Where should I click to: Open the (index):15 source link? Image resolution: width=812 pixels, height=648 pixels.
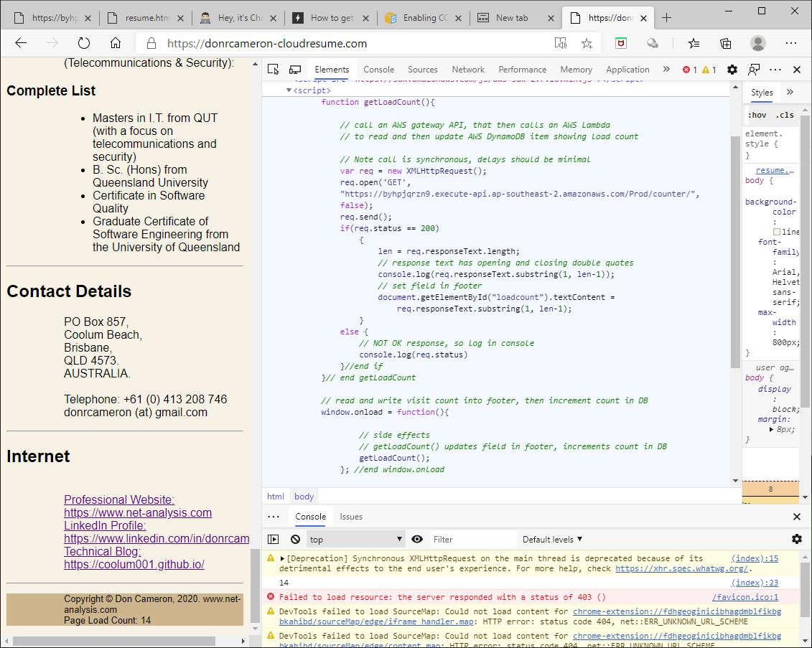click(755, 558)
